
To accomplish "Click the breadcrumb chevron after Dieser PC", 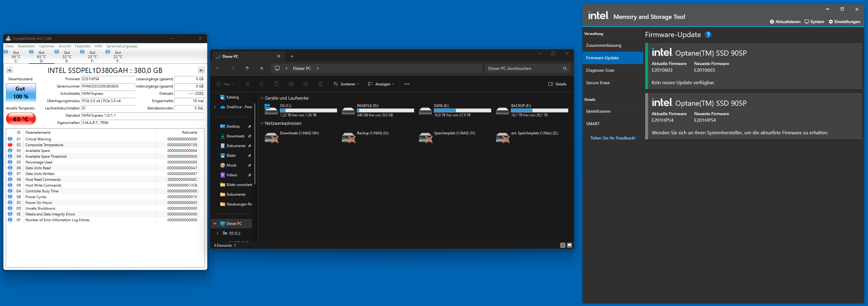I will (x=317, y=68).
